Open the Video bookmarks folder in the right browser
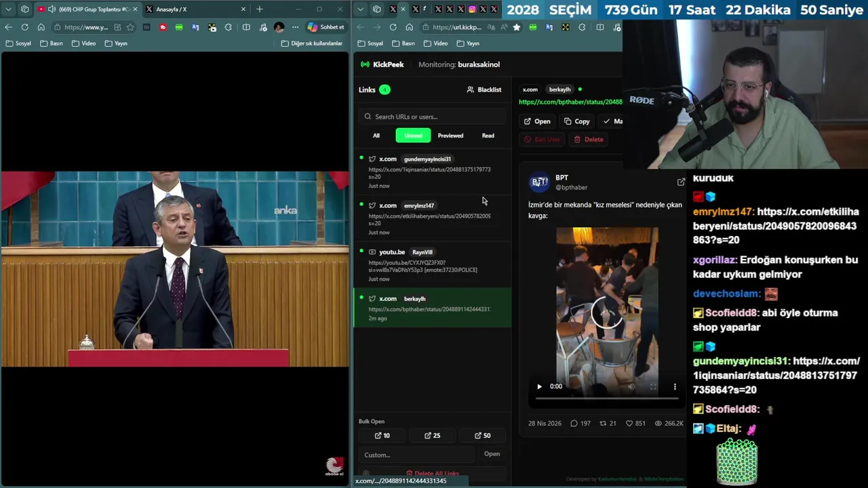 pos(435,43)
